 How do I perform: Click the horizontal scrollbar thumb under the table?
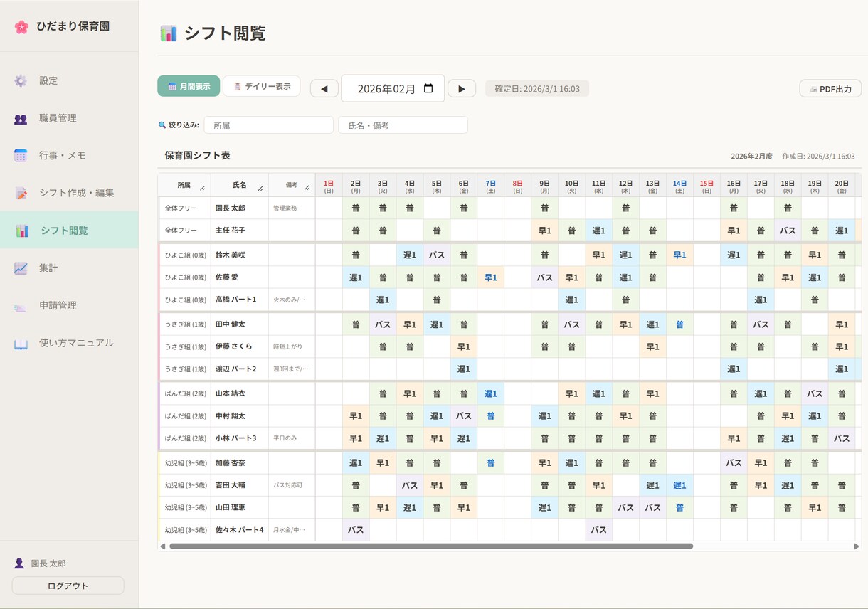pos(431,546)
